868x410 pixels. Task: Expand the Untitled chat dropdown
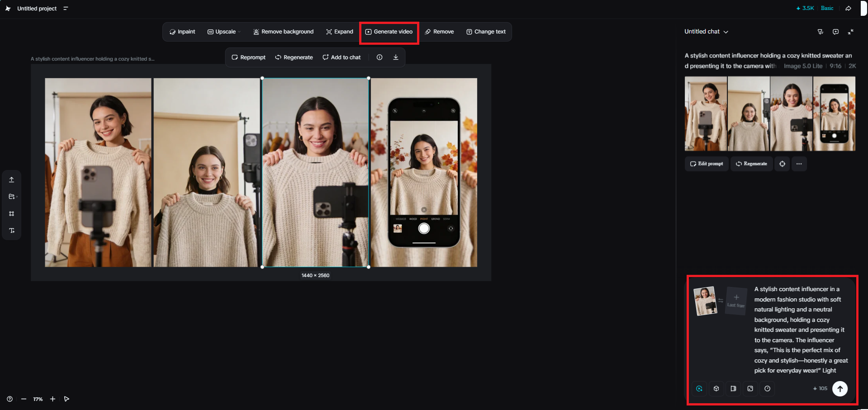click(706, 32)
